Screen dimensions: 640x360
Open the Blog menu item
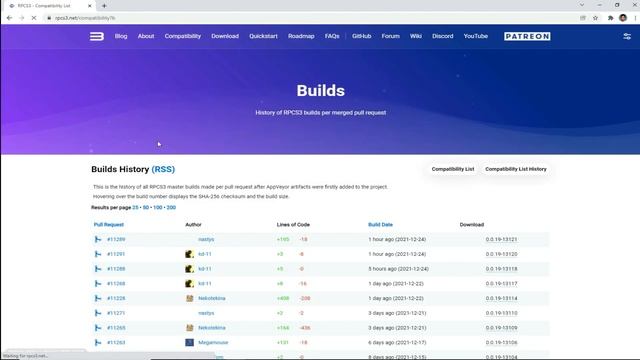[121, 36]
